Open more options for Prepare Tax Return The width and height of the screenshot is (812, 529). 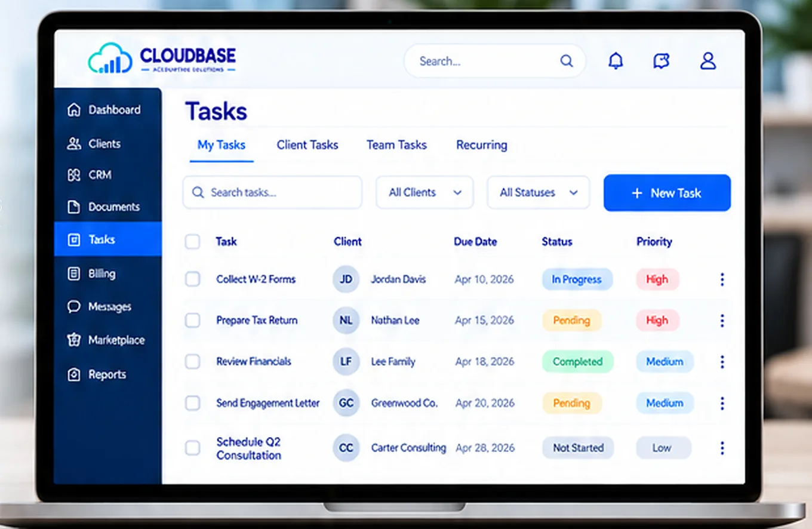click(722, 321)
